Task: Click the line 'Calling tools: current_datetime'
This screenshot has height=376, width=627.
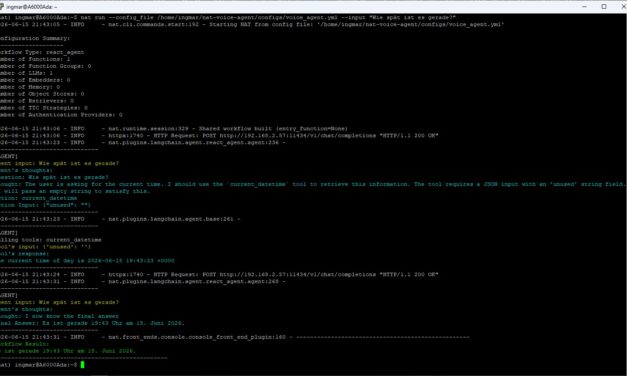Action: coord(51,240)
